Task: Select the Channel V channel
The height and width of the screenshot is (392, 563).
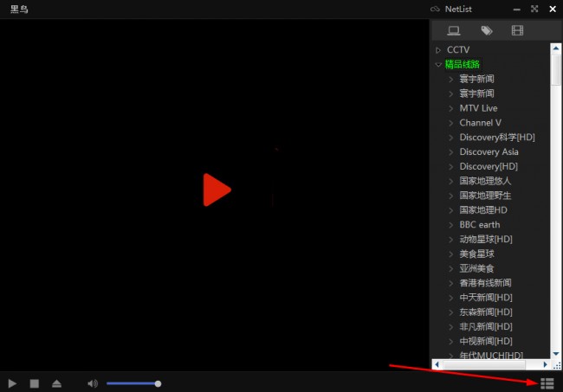Action: coord(481,123)
